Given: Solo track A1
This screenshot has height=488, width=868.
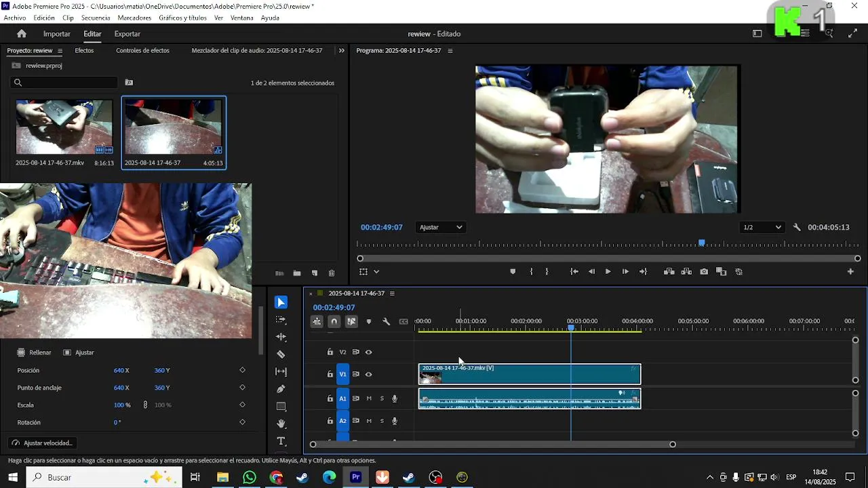Looking at the screenshot, I should [382, 399].
